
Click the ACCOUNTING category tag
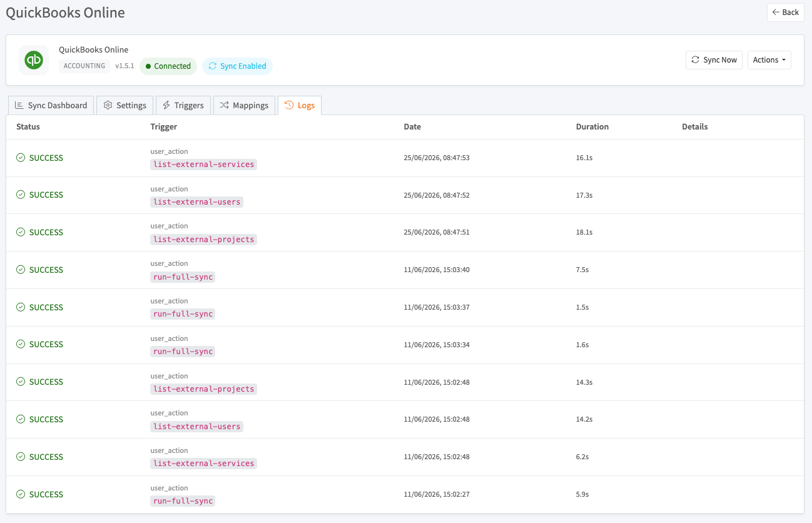[84, 66]
